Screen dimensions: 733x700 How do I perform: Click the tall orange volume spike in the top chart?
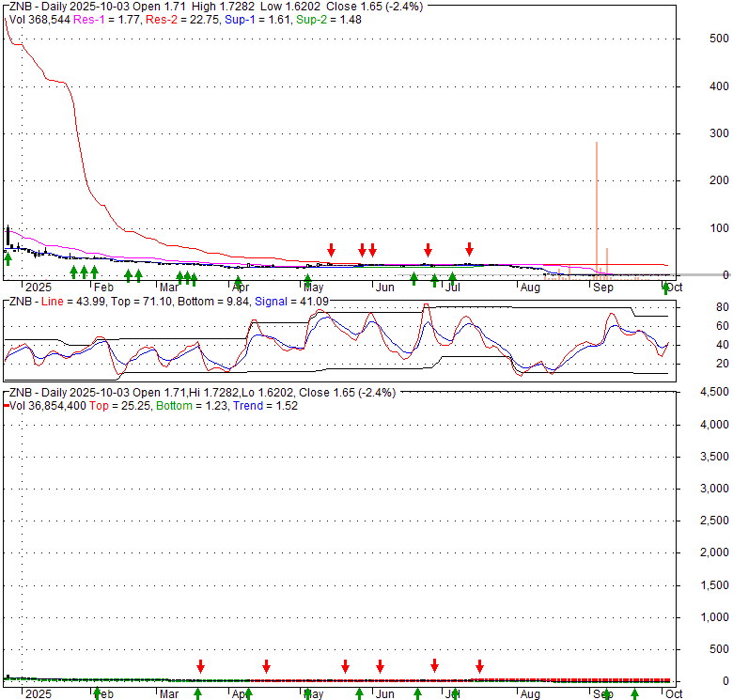597,207
